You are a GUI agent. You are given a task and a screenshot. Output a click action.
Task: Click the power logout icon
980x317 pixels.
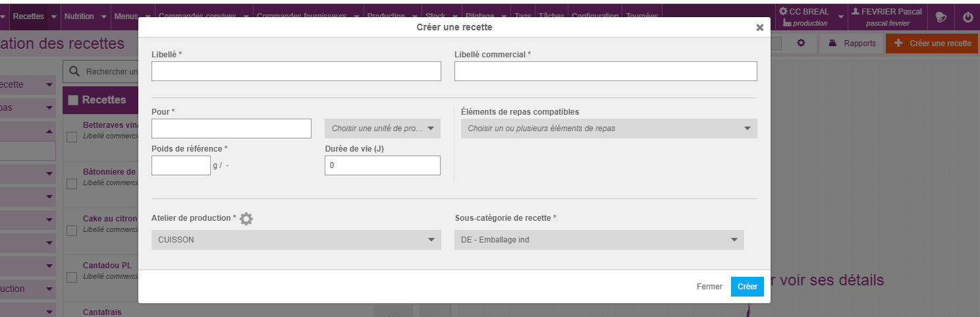967,18
